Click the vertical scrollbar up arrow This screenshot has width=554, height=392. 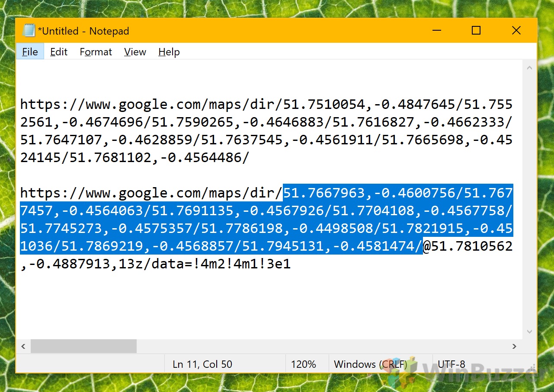click(x=529, y=68)
